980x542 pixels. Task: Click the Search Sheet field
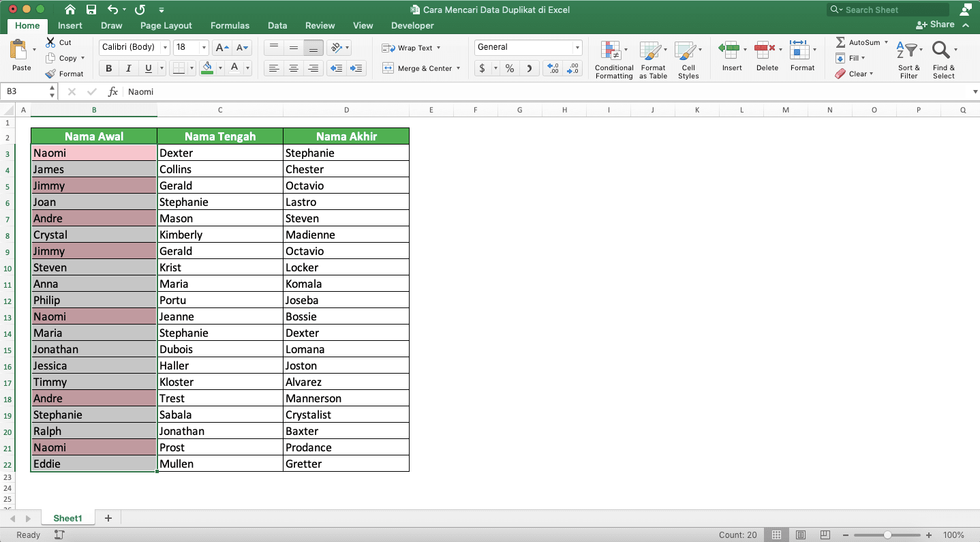pyautogui.click(x=888, y=10)
